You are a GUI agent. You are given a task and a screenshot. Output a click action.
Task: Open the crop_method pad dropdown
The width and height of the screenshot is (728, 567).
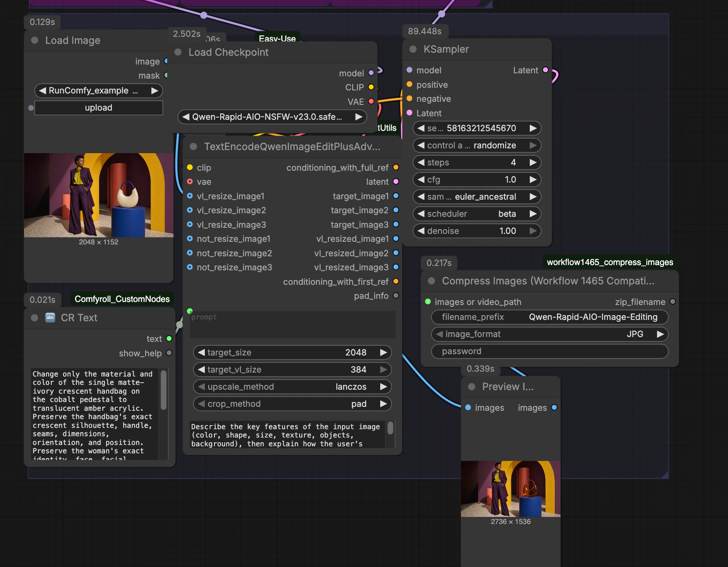click(x=293, y=404)
